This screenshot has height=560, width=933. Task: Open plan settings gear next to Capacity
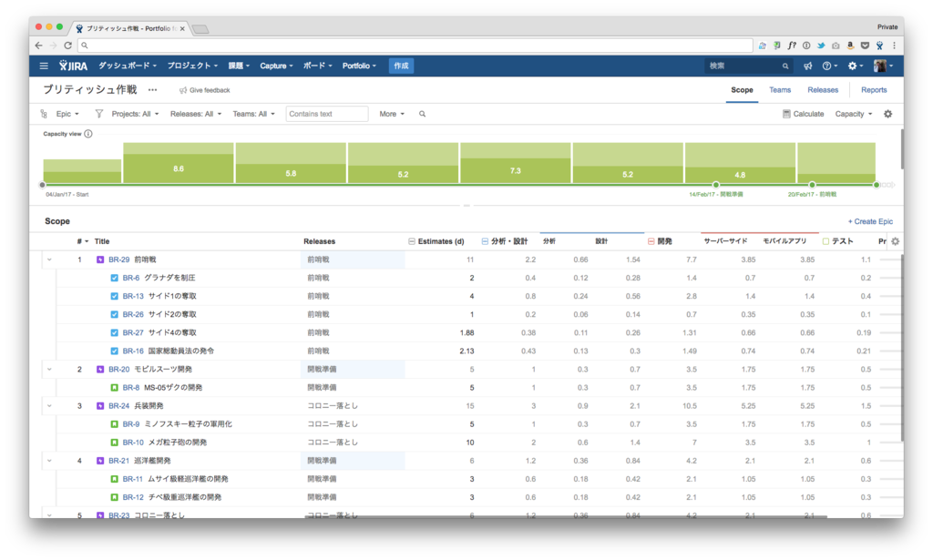[x=887, y=114]
